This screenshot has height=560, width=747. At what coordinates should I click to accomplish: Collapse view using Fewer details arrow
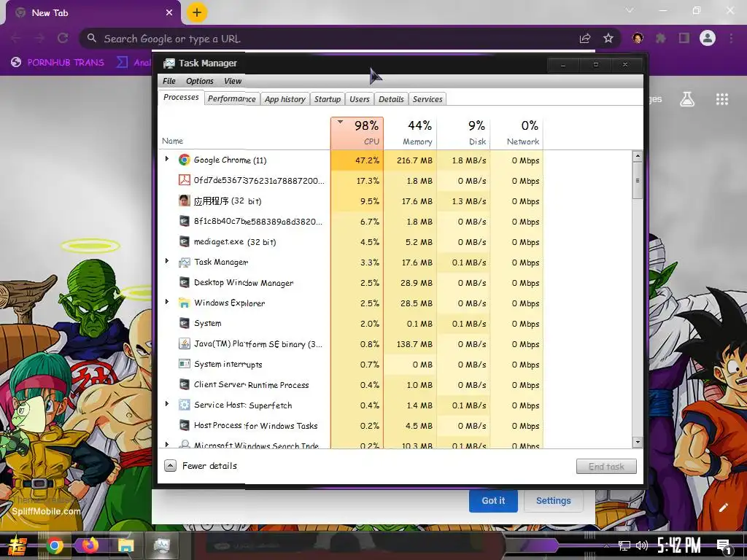tap(171, 466)
